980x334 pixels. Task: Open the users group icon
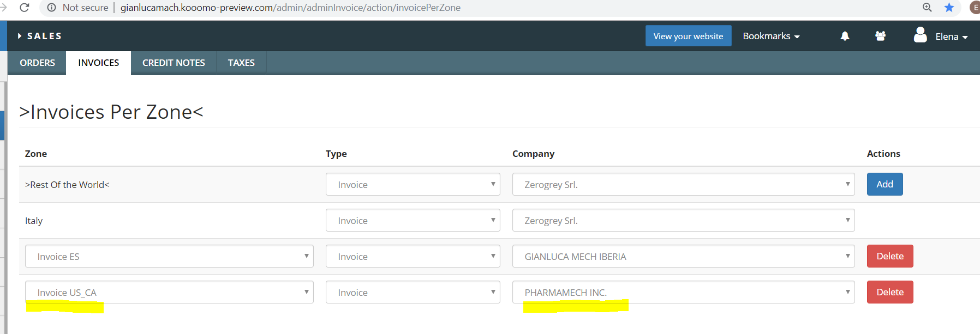coord(880,36)
